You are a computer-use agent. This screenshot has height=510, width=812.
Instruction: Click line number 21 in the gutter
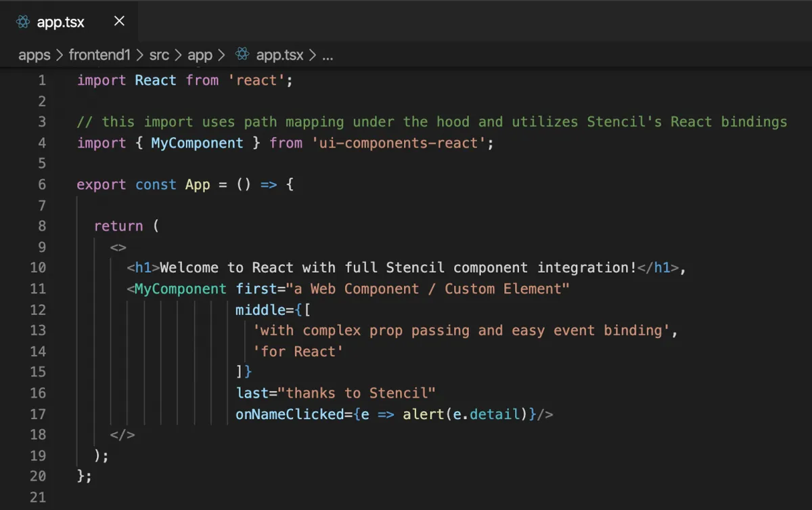[x=38, y=498]
